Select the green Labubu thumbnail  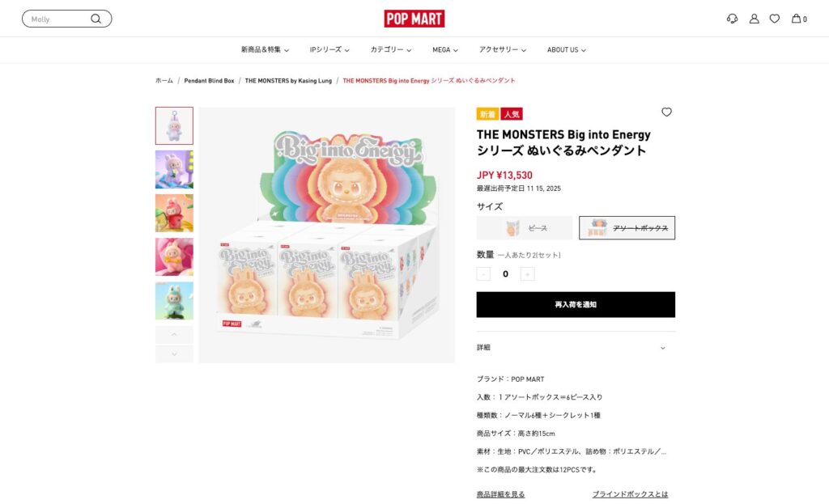[x=175, y=301]
